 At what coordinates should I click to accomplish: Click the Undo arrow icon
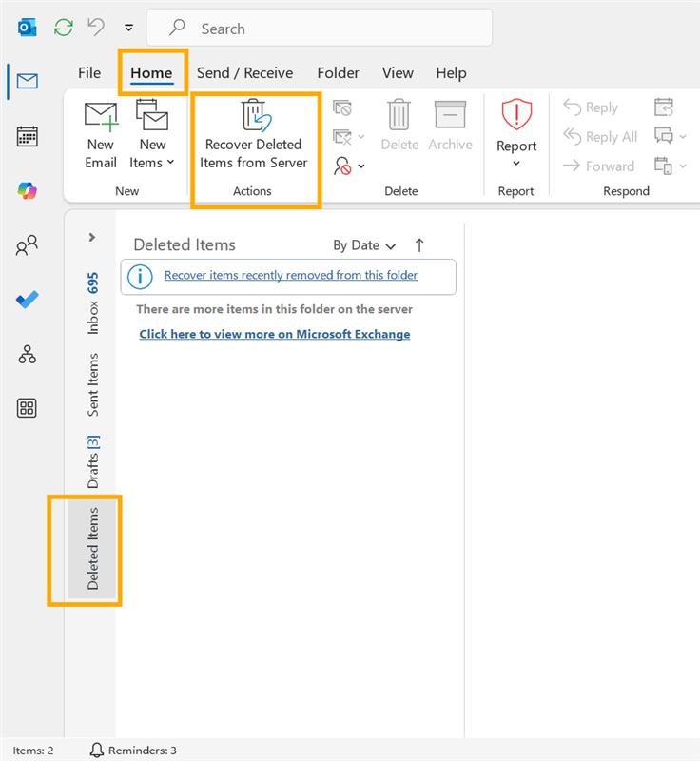pos(96,28)
